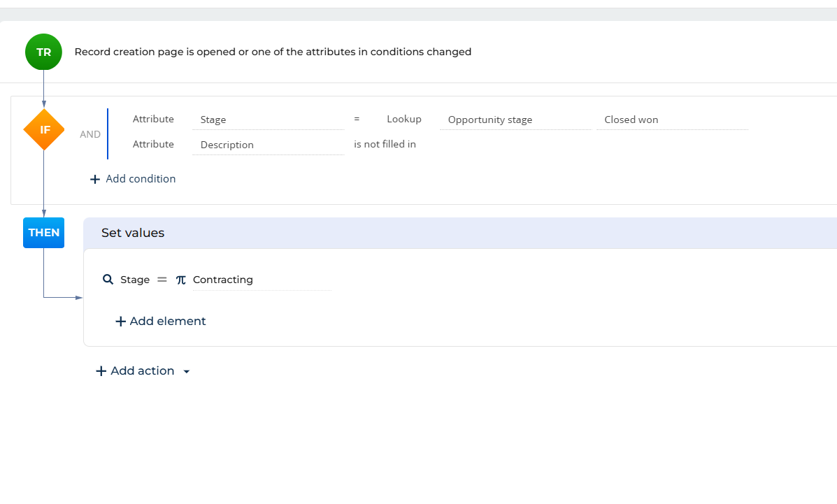Expand the Add action dropdown arrow
Image resolution: width=837 pixels, height=504 pixels.
(187, 372)
